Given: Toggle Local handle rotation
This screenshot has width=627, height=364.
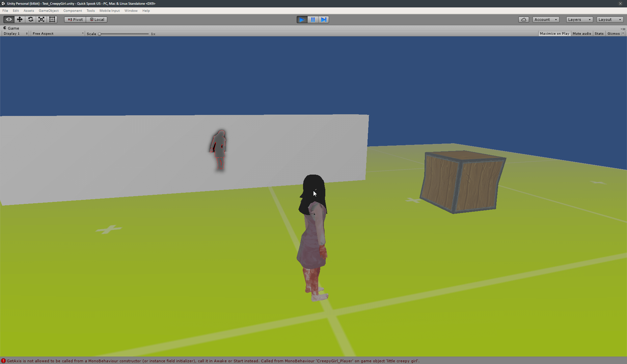Looking at the screenshot, I should tap(97, 20).
